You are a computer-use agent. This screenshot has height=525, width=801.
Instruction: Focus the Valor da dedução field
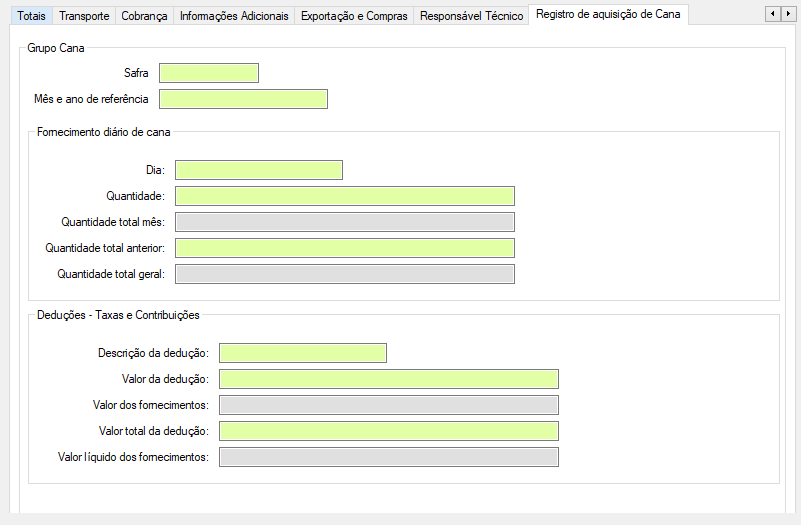pyautogui.click(x=389, y=379)
